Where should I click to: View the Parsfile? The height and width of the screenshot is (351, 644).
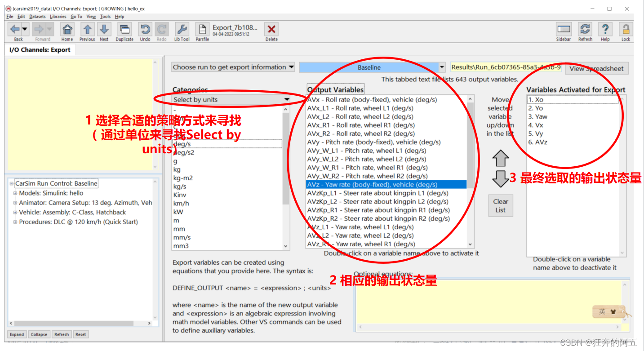coord(202,29)
